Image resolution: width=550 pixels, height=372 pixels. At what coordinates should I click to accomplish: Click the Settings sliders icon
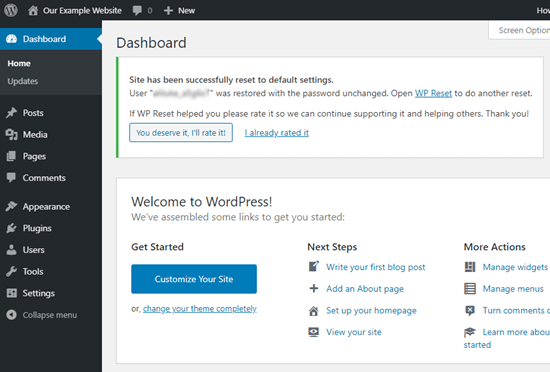coord(12,293)
